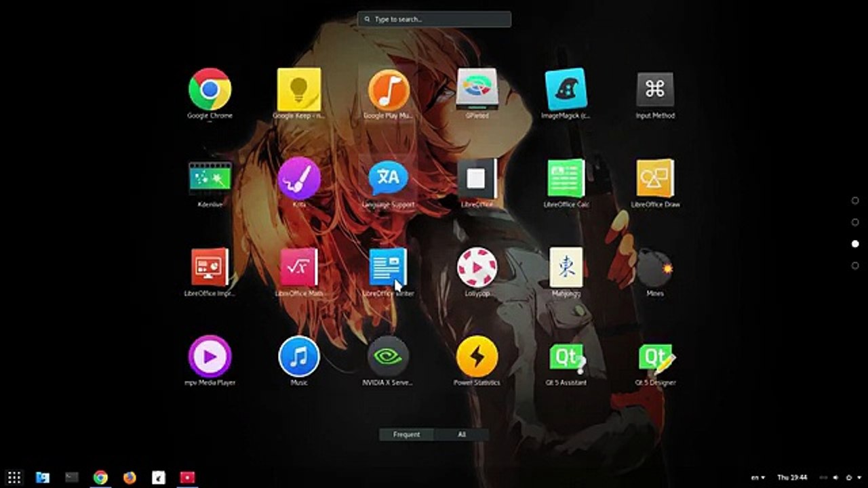Launch LibreOffice Writer
This screenshot has width=868, height=488.
point(389,267)
